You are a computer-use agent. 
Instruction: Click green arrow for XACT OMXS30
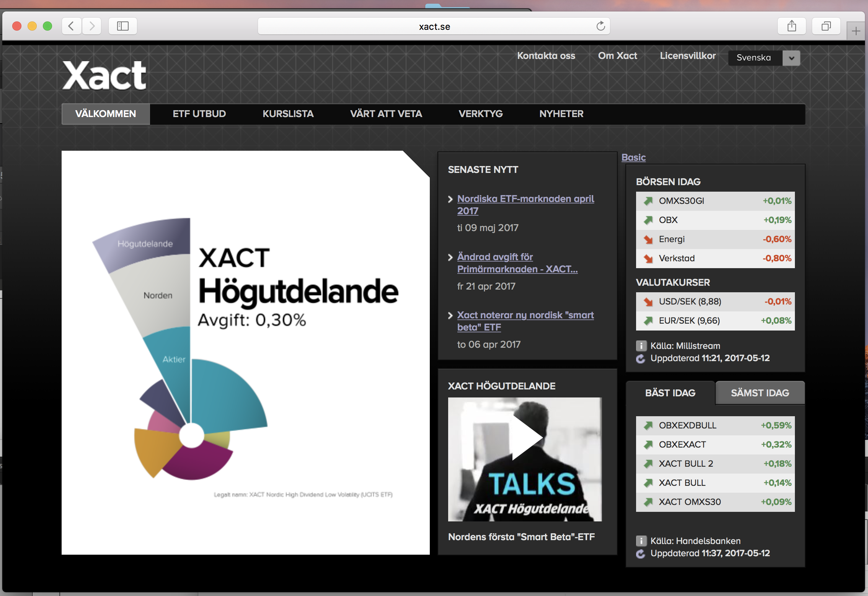point(648,502)
